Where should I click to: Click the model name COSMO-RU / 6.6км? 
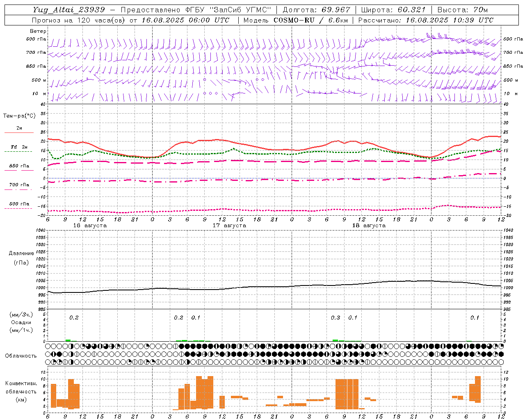tap(310, 20)
